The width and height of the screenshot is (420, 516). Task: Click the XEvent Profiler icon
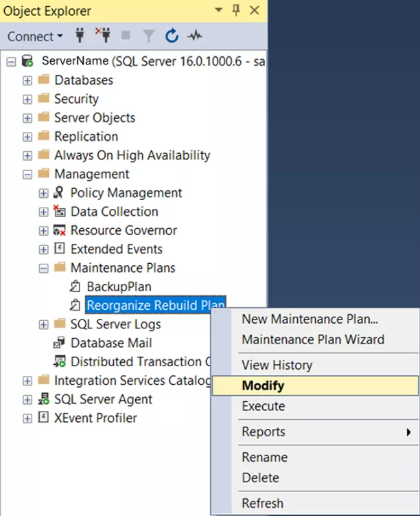(43, 417)
